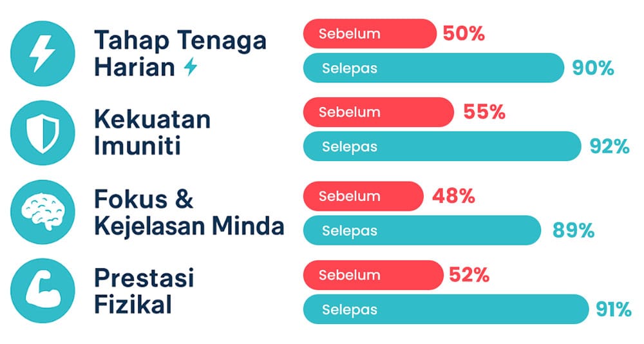
Task: Click the small lightning bolt beside Harian
Action: coord(190,66)
